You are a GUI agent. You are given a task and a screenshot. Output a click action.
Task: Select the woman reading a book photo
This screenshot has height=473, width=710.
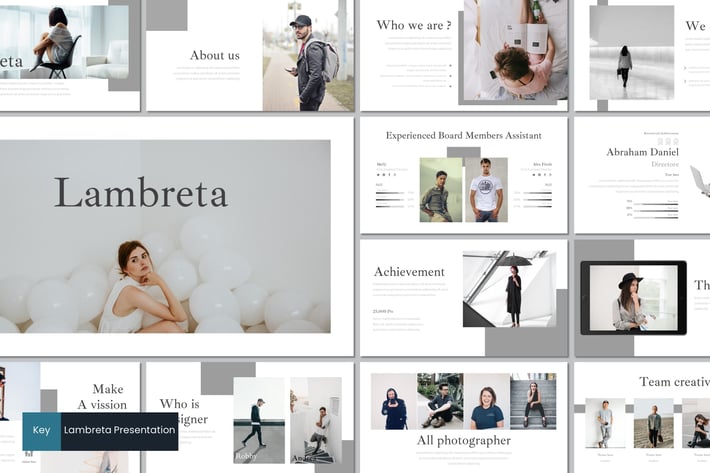click(516, 50)
